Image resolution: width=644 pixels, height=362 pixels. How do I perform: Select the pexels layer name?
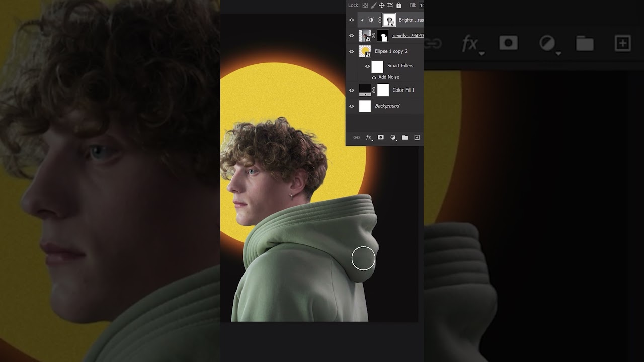tap(408, 36)
